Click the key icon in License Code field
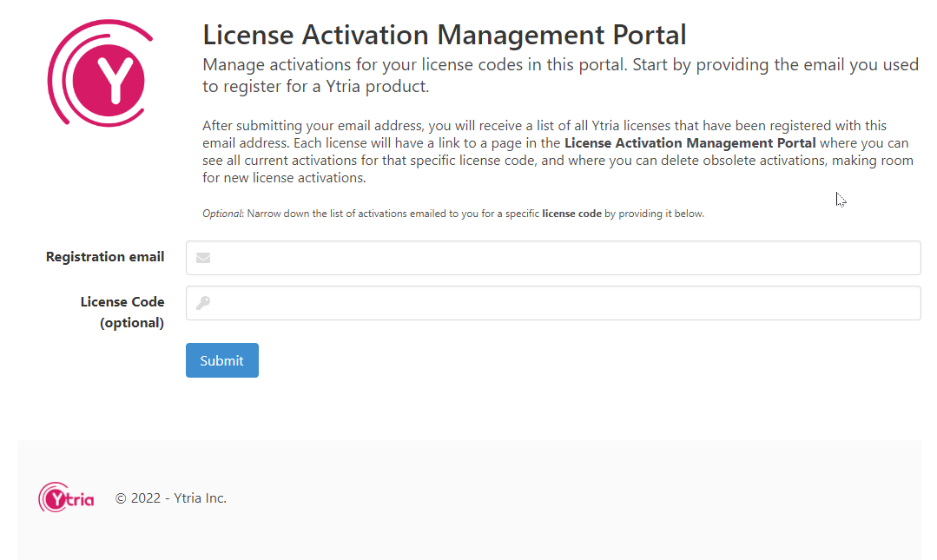 pyautogui.click(x=203, y=303)
